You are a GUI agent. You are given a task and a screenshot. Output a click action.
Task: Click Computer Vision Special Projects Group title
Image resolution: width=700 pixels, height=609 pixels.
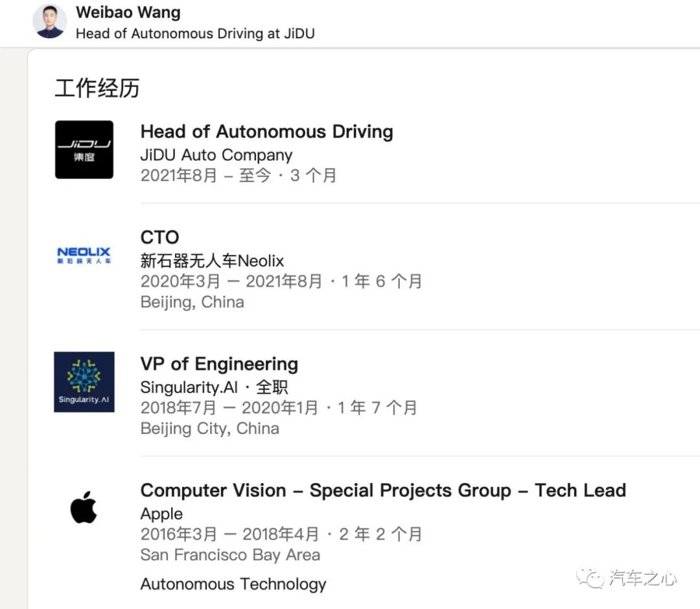pyautogui.click(x=383, y=490)
